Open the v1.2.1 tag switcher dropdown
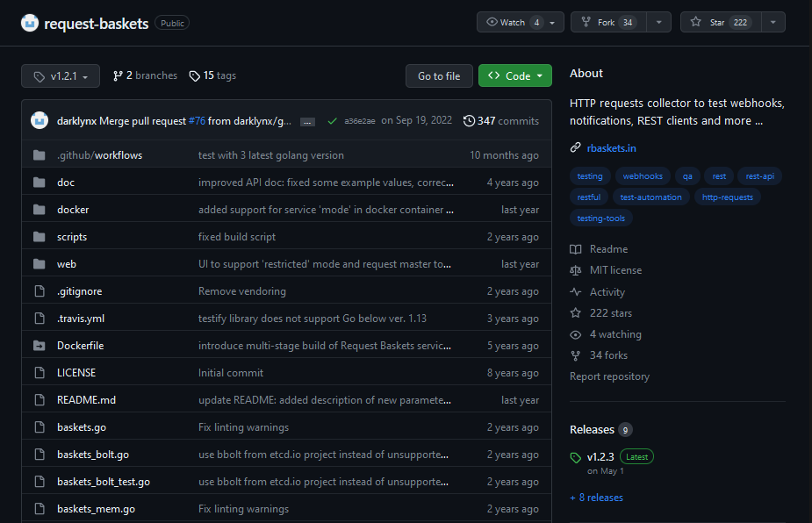Screen dimensions: 812x523 (x=61, y=76)
